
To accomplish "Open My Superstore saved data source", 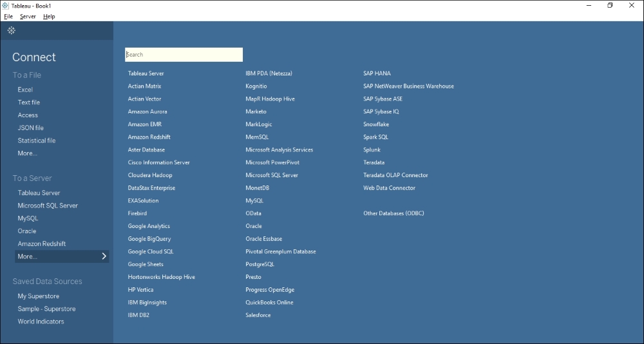I will [38, 296].
